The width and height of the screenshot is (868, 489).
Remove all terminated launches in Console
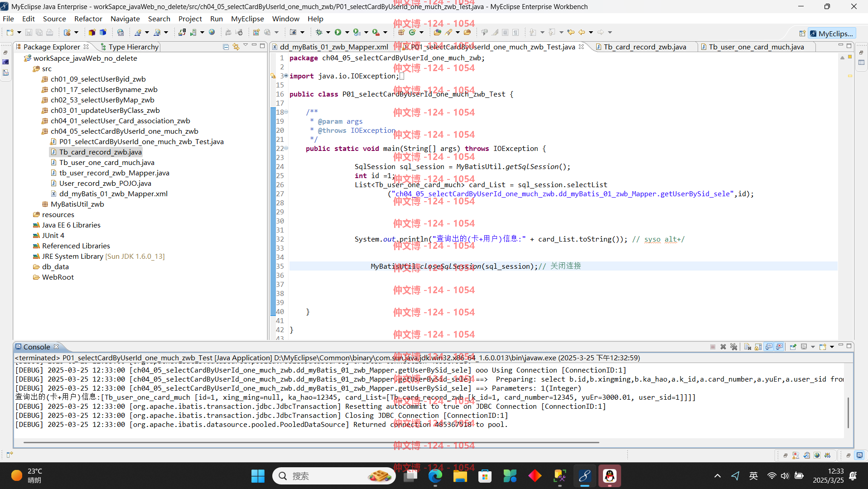(733, 347)
